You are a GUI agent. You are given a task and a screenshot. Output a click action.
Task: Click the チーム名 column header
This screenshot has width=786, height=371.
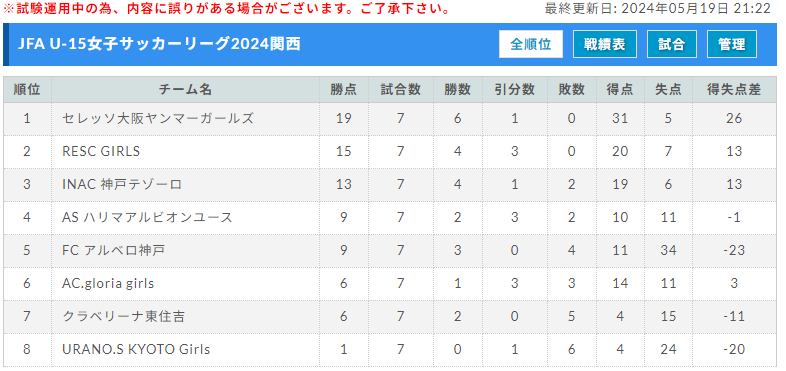click(x=185, y=90)
